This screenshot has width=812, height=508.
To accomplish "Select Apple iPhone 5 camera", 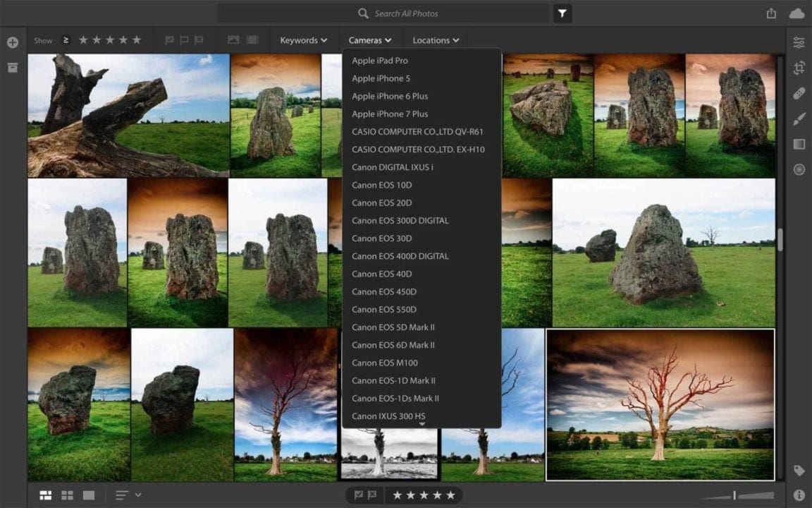I will [x=381, y=78].
